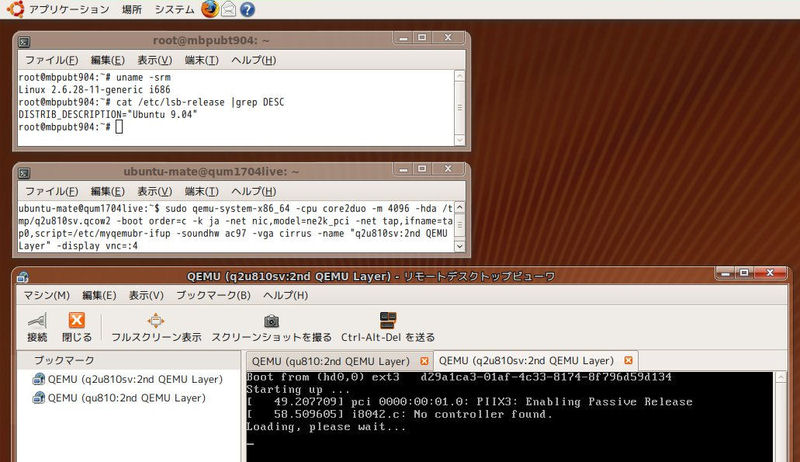800x462 pixels.
Task: Open the help question-mark icon in panel
Action: (x=247, y=9)
